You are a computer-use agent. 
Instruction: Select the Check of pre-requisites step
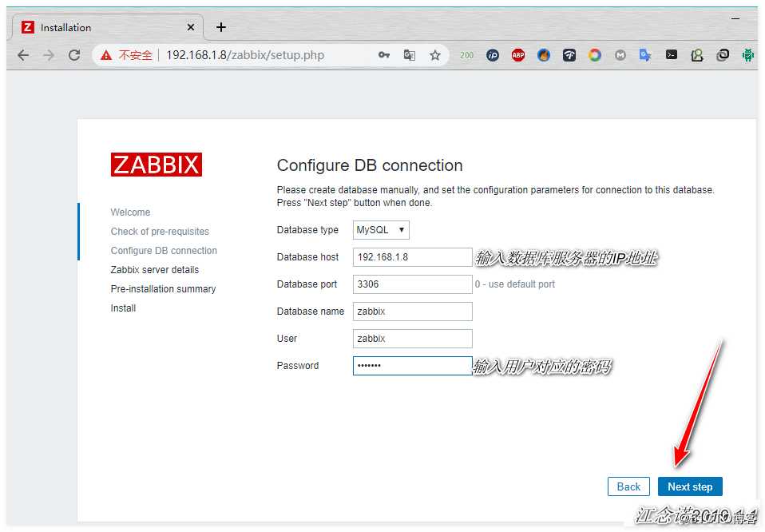[160, 232]
